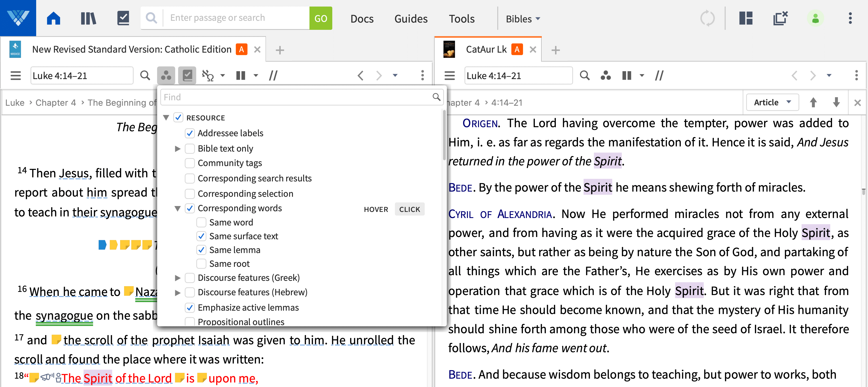This screenshot has height=387, width=868.
Task: Open visual filters in CatAur Lk panel
Action: 606,75
